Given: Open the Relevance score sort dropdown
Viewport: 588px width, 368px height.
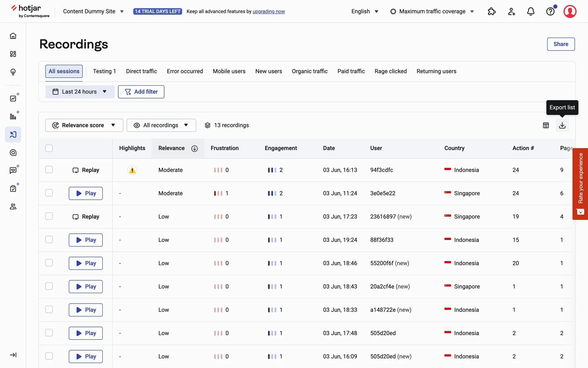Looking at the screenshot, I should tap(84, 125).
